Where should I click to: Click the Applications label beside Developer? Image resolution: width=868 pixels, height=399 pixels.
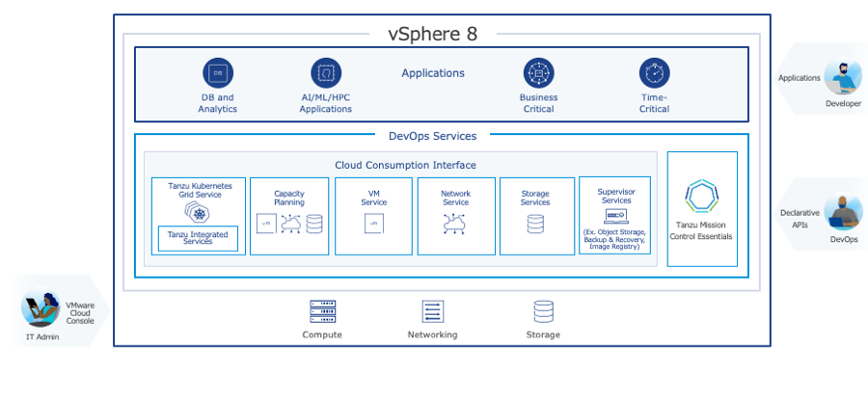pos(800,78)
